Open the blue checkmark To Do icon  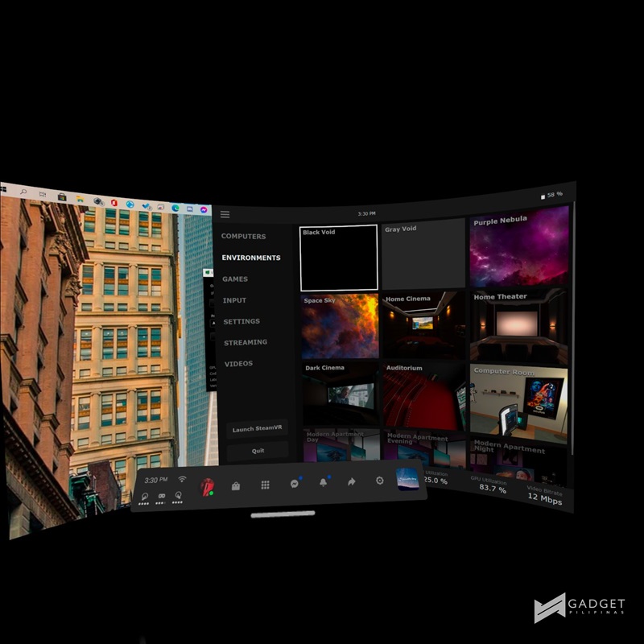146,205
